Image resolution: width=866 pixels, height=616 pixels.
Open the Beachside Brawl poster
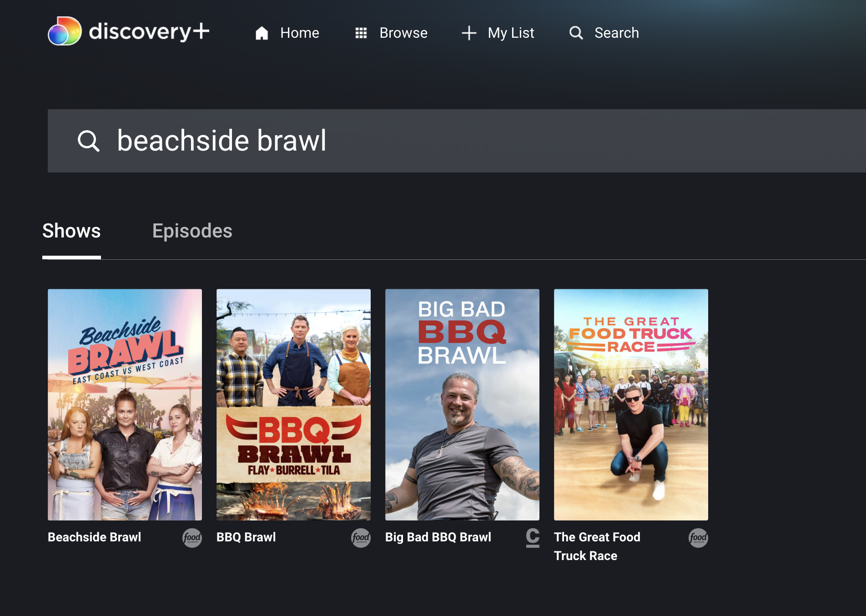pos(125,404)
